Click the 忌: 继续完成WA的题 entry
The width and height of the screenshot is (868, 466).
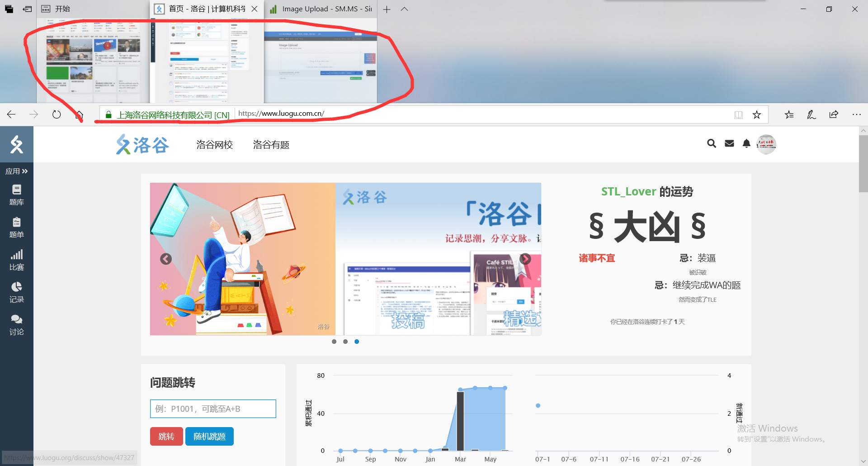698,285
